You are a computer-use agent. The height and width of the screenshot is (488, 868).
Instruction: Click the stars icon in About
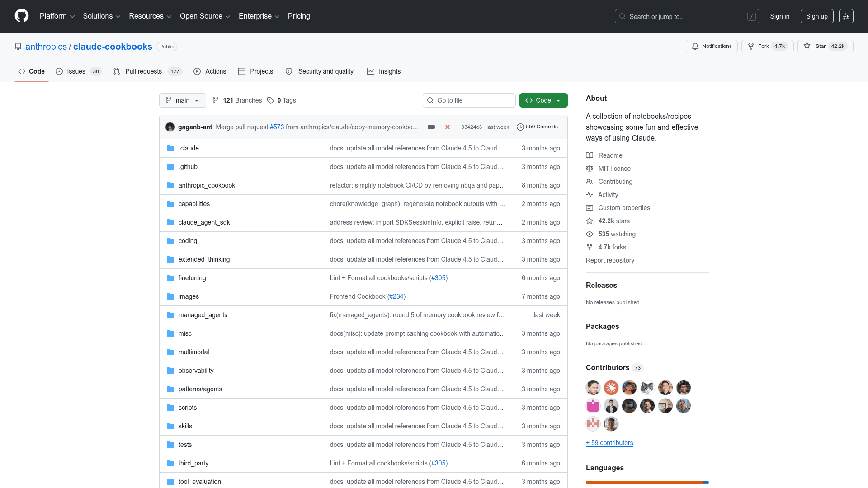pyautogui.click(x=590, y=221)
